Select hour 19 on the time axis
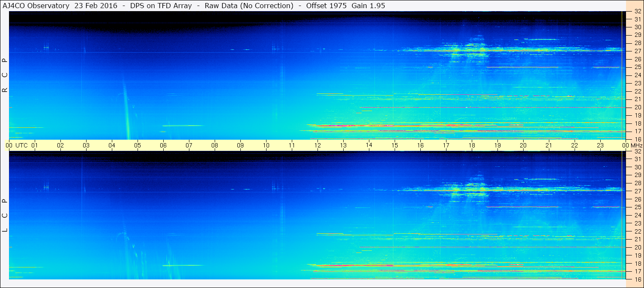This screenshot has height=288, width=644. pyautogui.click(x=497, y=145)
